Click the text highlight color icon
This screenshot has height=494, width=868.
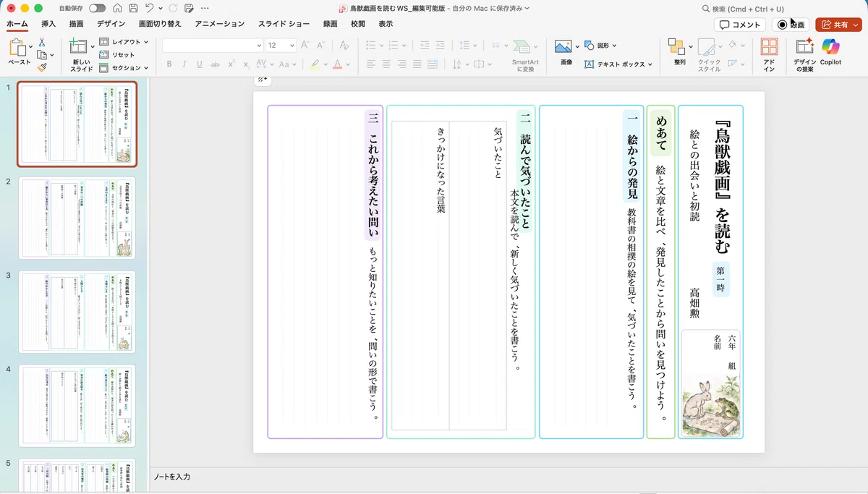point(315,64)
